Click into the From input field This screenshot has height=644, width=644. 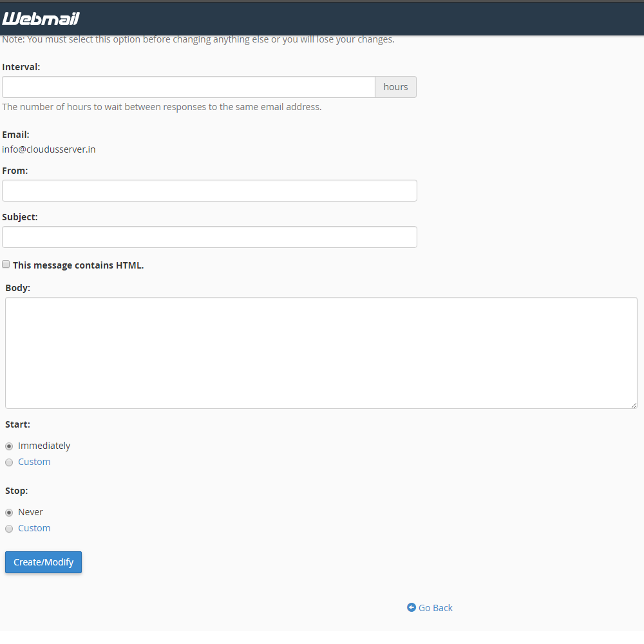(x=209, y=191)
